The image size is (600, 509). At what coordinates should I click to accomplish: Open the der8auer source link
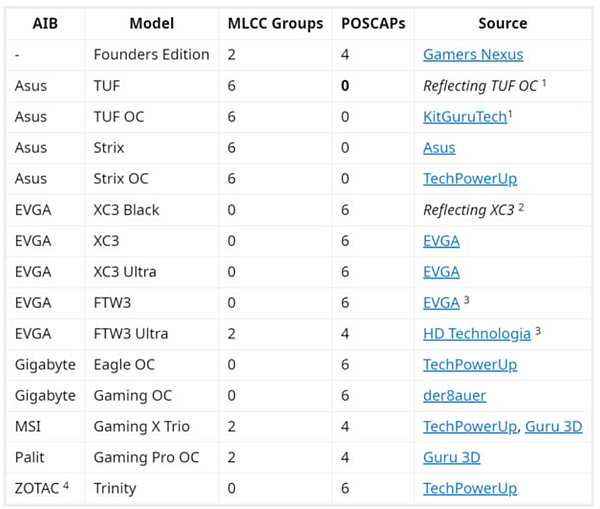[454, 396]
